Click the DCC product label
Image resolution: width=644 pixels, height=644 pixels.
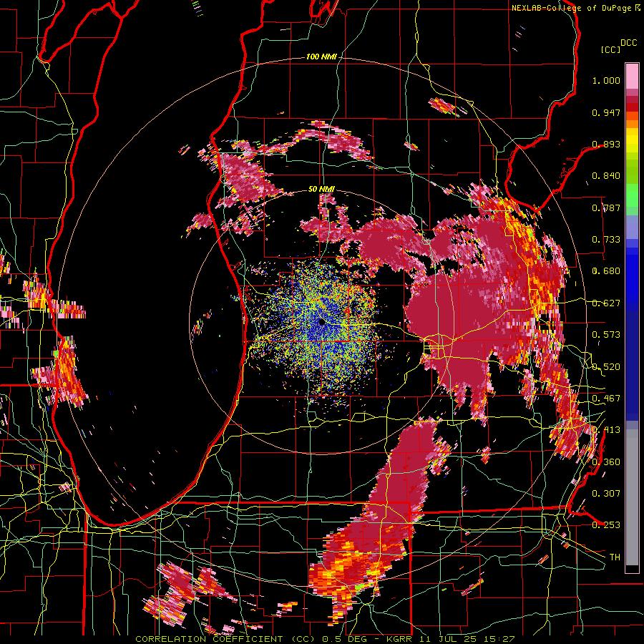tap(628, 43)
